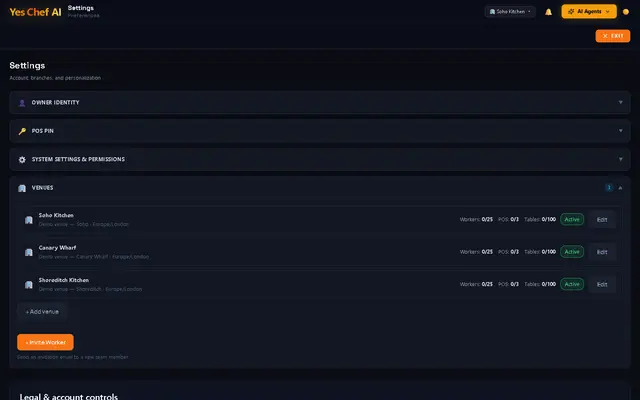The height and width of the screenshot is (400, 640).
Task: Edit the Soho Kitchen venue
Action: (x=602, y=220)
